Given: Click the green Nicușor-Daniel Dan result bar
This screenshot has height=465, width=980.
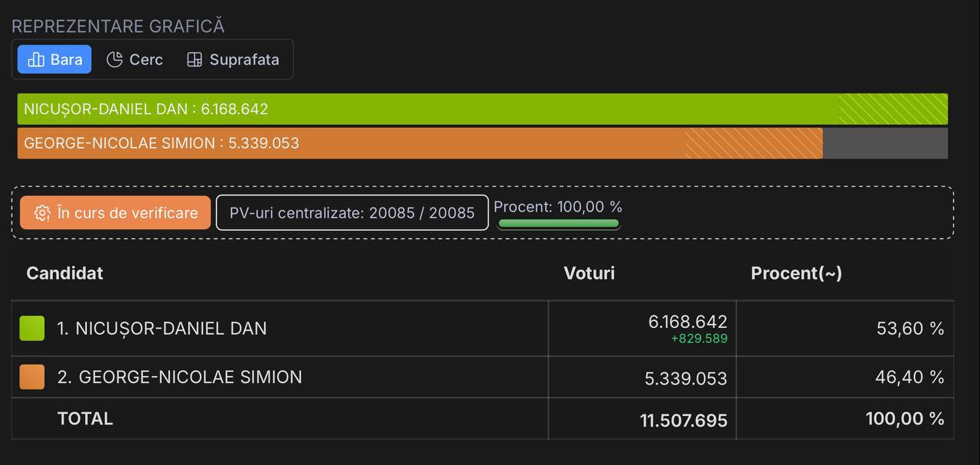Looking at the screenshot, I should pyautogui.click(x=429, y=109).
